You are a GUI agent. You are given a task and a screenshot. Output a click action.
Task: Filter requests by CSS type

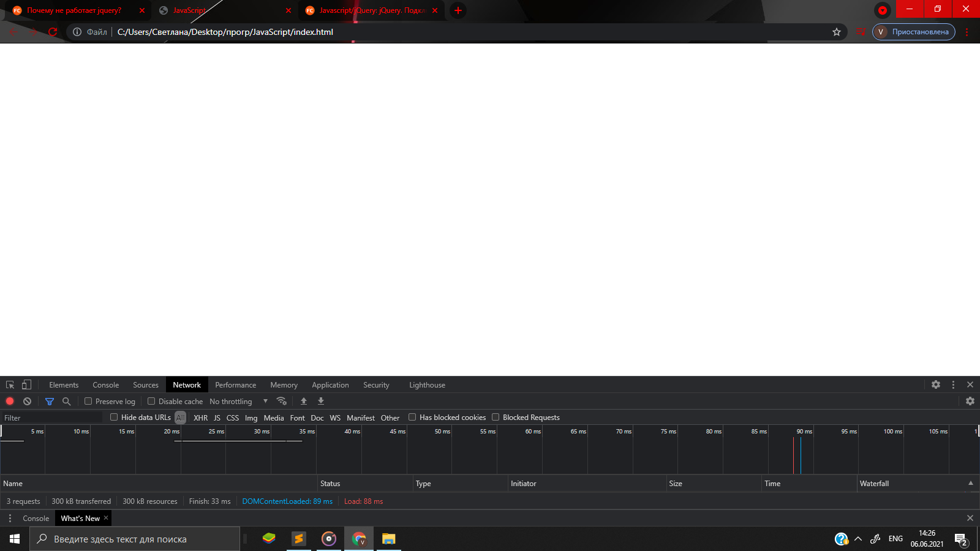pyautogui.click(x=233, y=418)
